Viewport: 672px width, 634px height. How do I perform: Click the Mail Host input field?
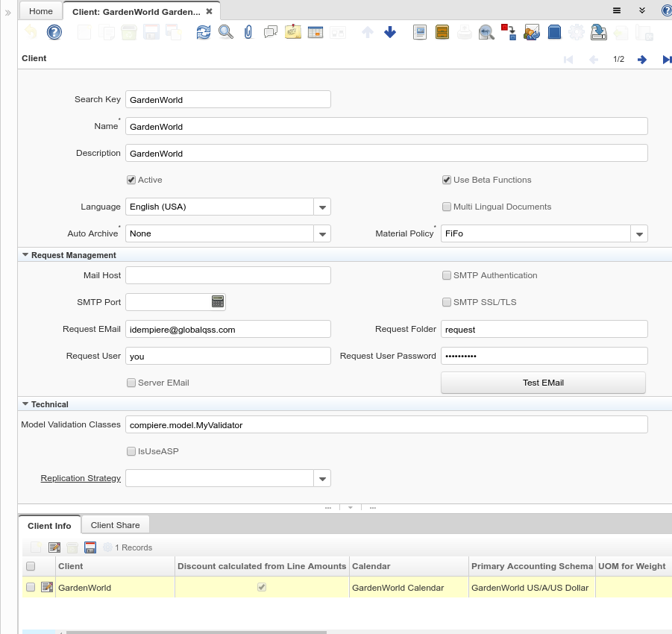tap(227, 275)
